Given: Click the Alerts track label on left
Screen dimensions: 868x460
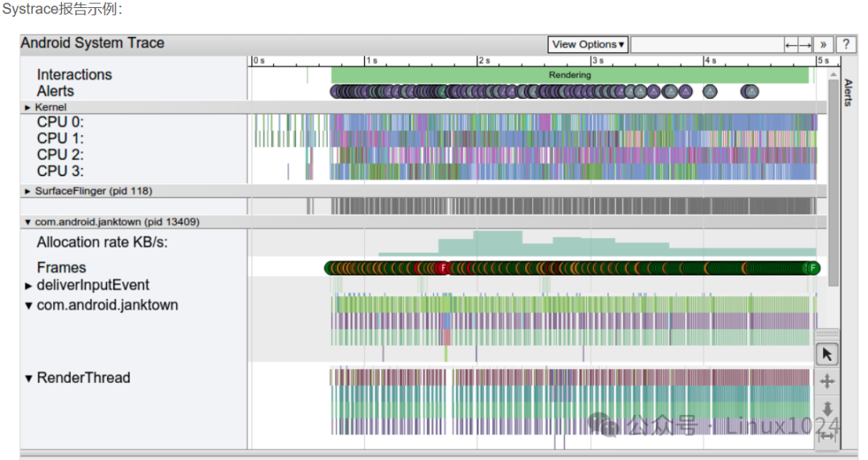Looking at the screenshot, I should tap(55, 92).
